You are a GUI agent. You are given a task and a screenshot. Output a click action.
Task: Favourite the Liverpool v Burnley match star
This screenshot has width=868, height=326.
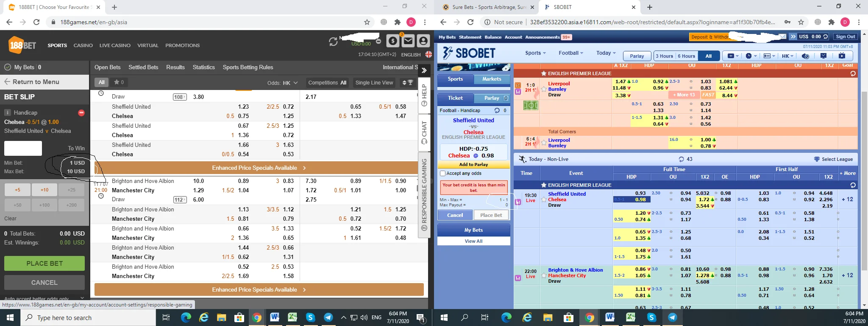click(544, 89)
